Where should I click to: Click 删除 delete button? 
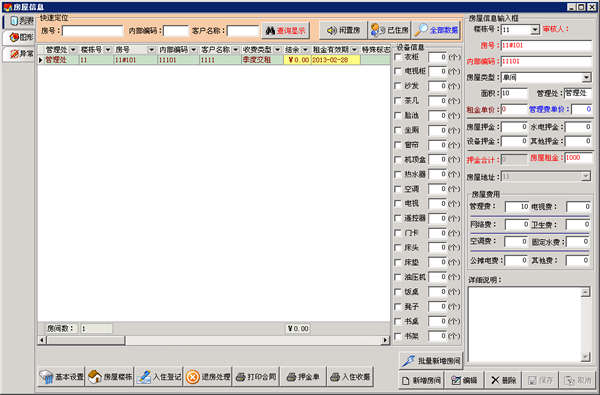[x=504, y=380]
